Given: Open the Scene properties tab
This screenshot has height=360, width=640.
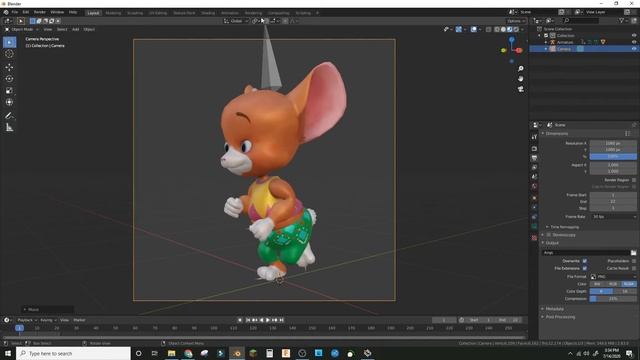Looking at the screenshot, I should pos(534,177).
